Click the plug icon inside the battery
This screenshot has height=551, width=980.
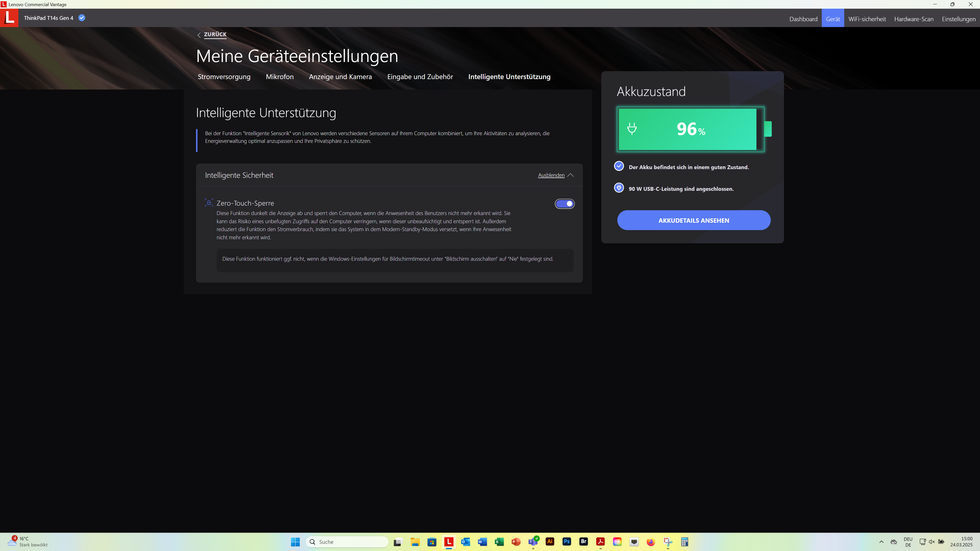[632, 129]
